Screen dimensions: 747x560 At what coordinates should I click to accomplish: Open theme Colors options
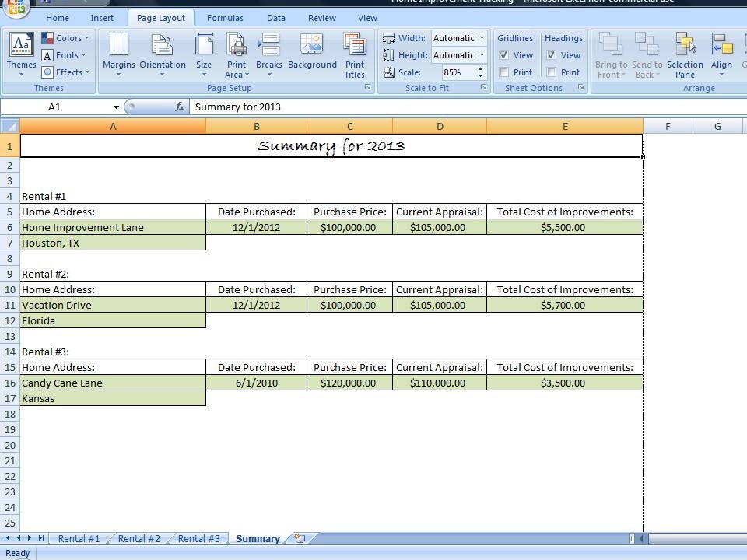65,38
